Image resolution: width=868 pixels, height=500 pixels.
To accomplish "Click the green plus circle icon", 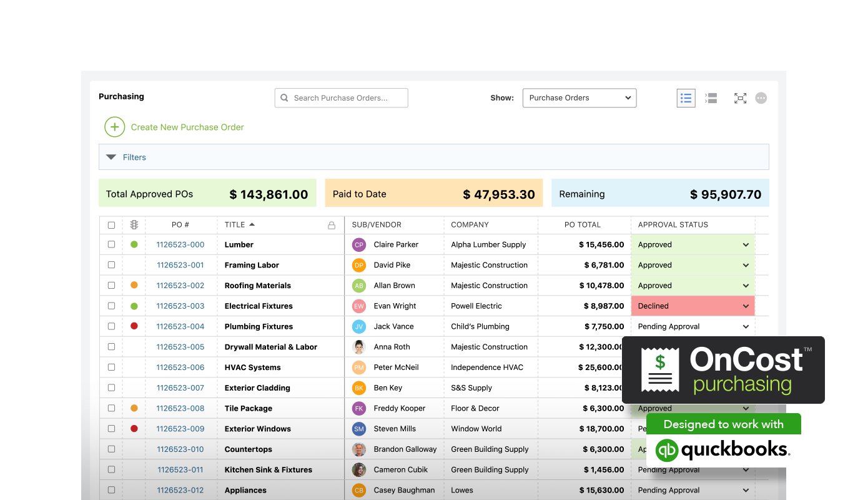I will click(114, 127).
